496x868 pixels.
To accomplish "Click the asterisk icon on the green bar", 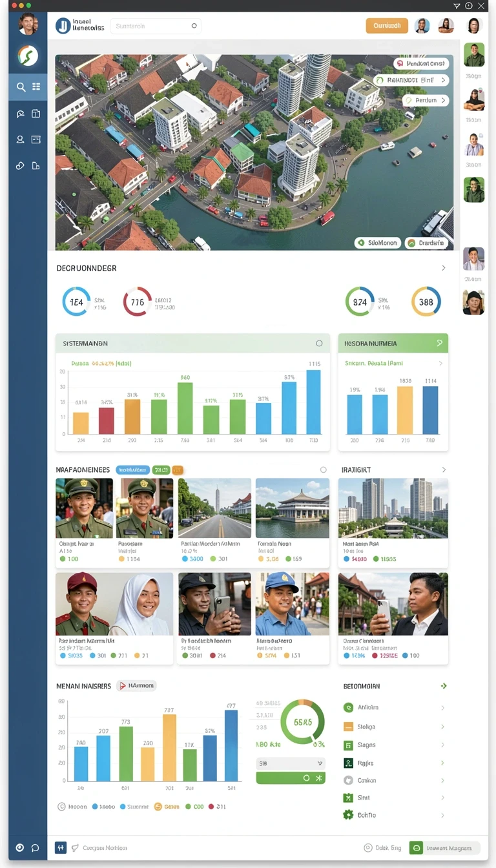I will point(318,778).
